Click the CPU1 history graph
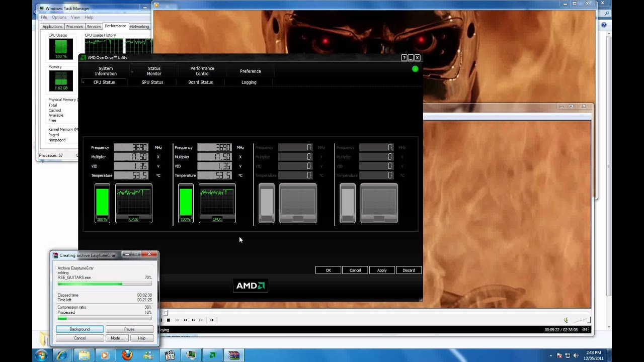 pos(217,202)
